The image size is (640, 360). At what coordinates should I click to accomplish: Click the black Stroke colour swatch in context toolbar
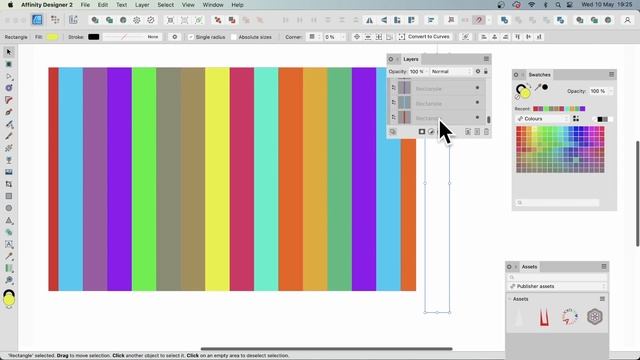tap(93, 37)
